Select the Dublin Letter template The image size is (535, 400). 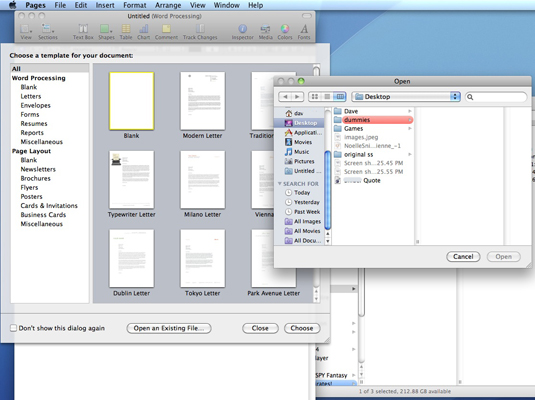(131, 258)
